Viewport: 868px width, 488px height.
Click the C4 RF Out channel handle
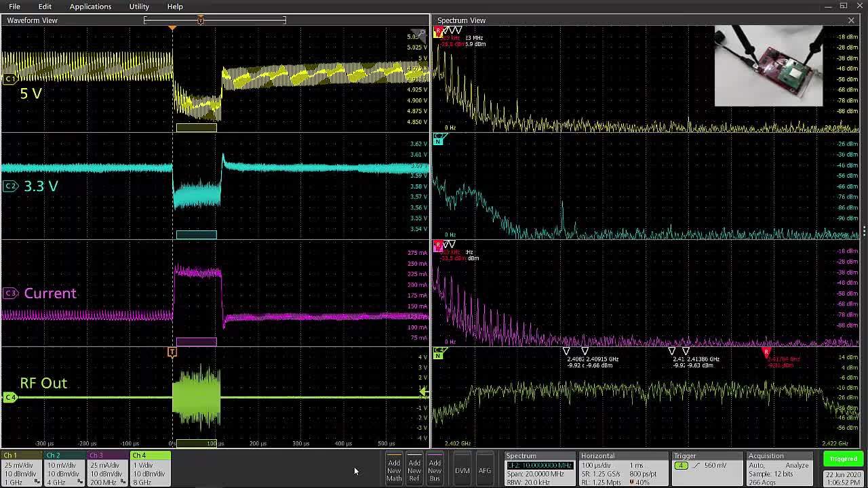coord(9,397)
